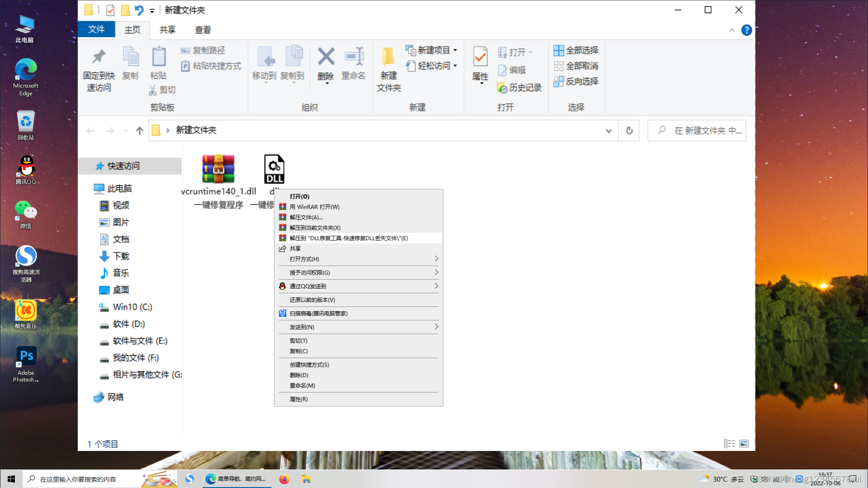The height and width of the screenshot is (488, 868).
Task: Select the DLL file icon
Action: pyautogui.click(x=274, y=169)
